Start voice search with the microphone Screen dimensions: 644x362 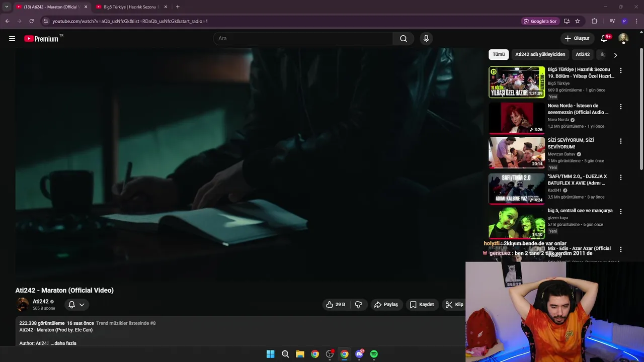[x=426, y=38]
